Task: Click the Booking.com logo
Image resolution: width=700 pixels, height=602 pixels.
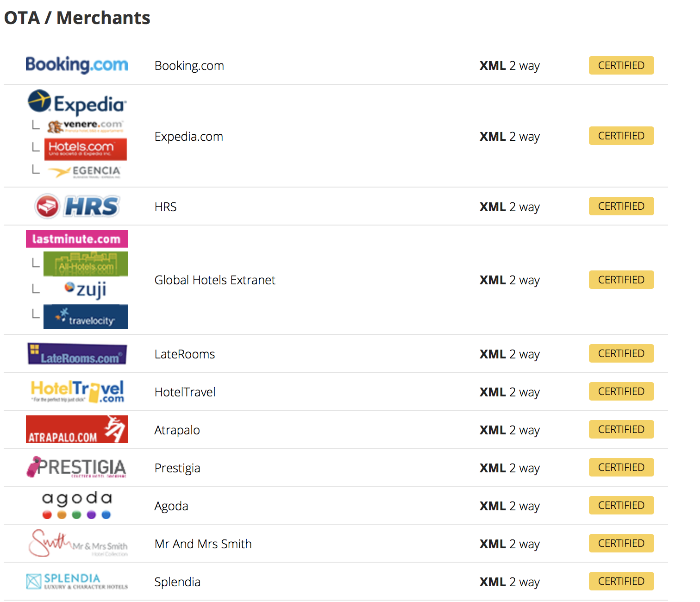Action: (76, 65)
